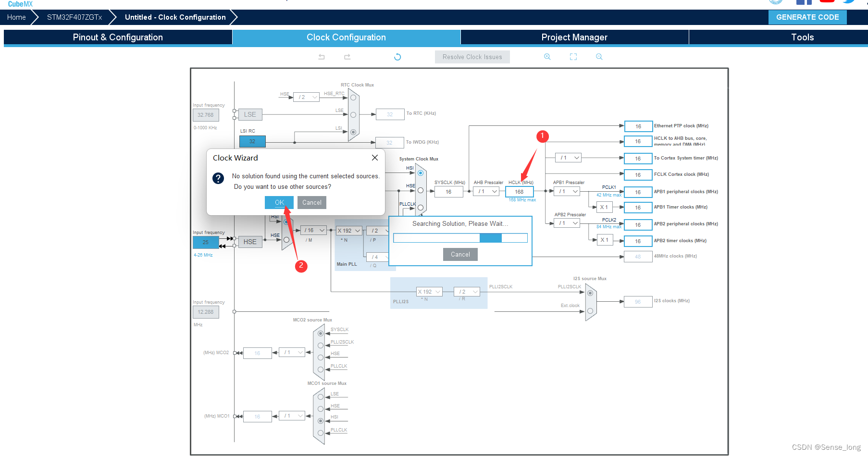868x456 pixels.
Task: Click the 48MHz clocks value box
Action: [x=638, y=257]
